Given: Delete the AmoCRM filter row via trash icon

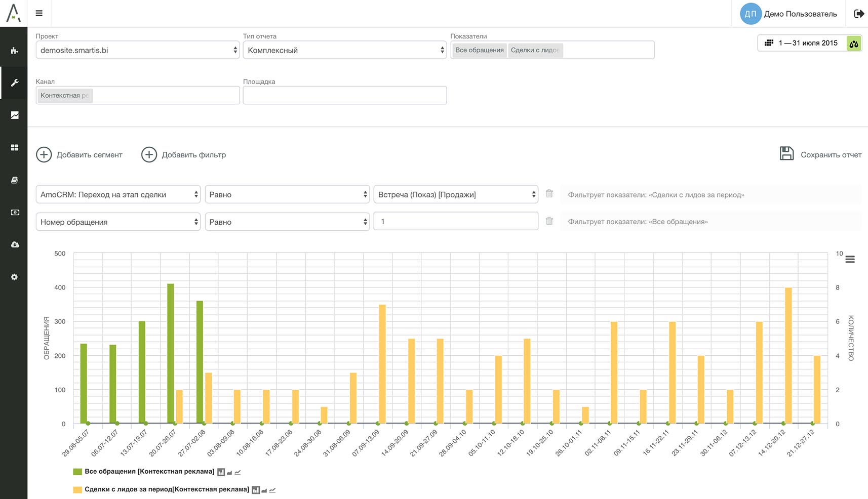Looking at the screenshot, I should pos(549,194).
